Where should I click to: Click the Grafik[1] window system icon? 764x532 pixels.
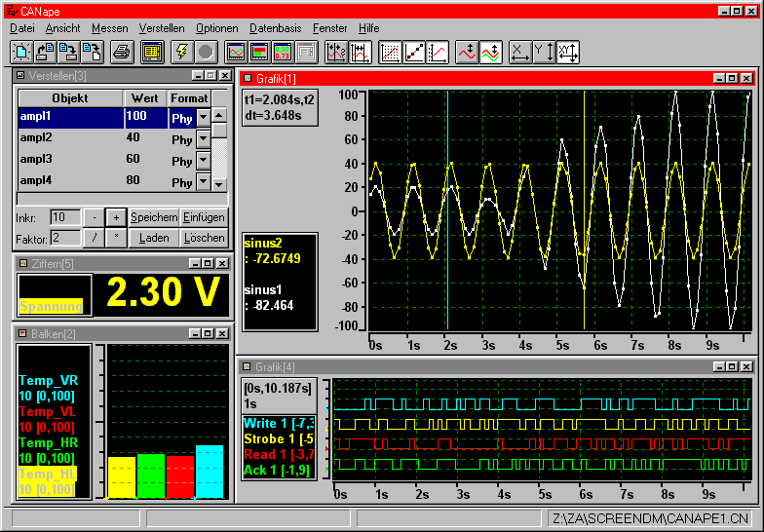pos(248,78)
